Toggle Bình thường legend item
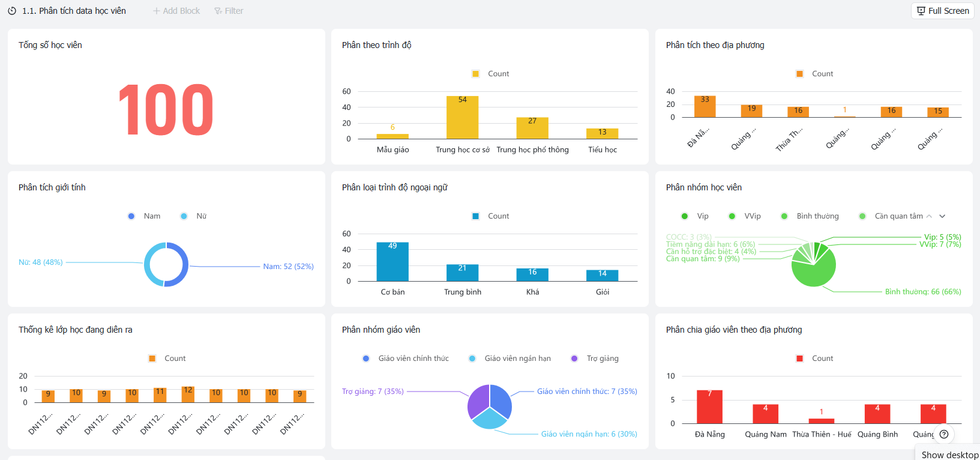The width and height of the screenshot is (980, 460). click(810, 216)
